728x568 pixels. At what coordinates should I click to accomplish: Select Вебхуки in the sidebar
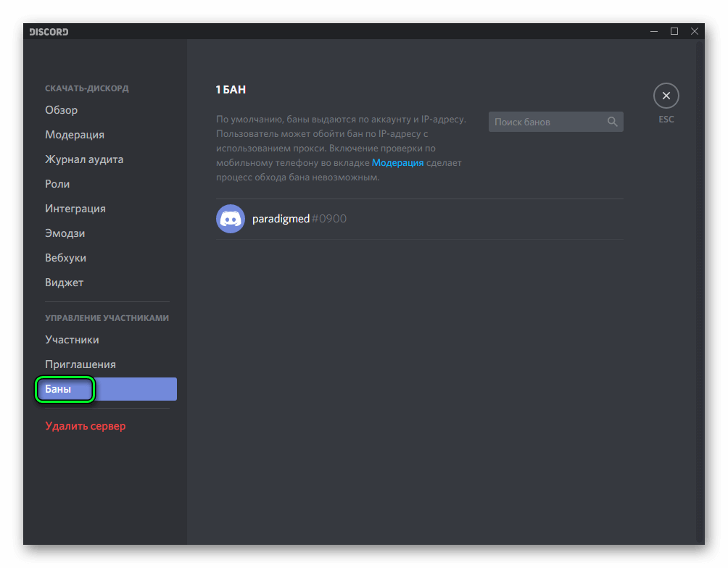click(x=65, y=257)
